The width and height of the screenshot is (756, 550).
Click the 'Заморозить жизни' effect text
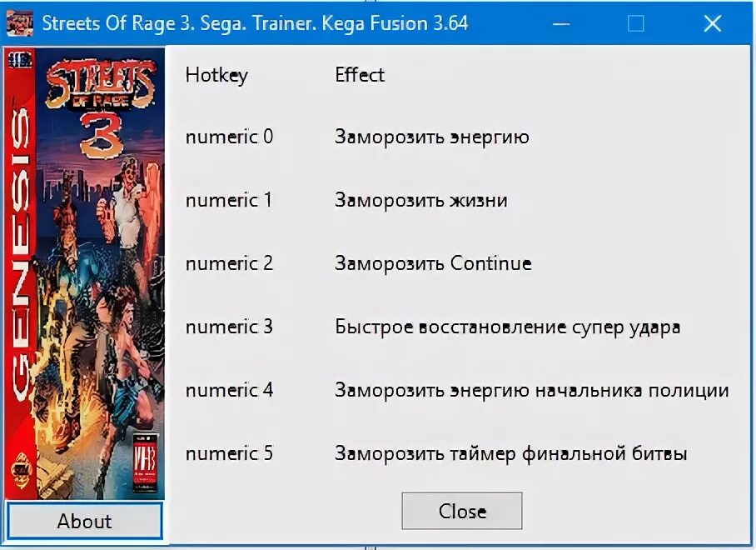point(421,200)
